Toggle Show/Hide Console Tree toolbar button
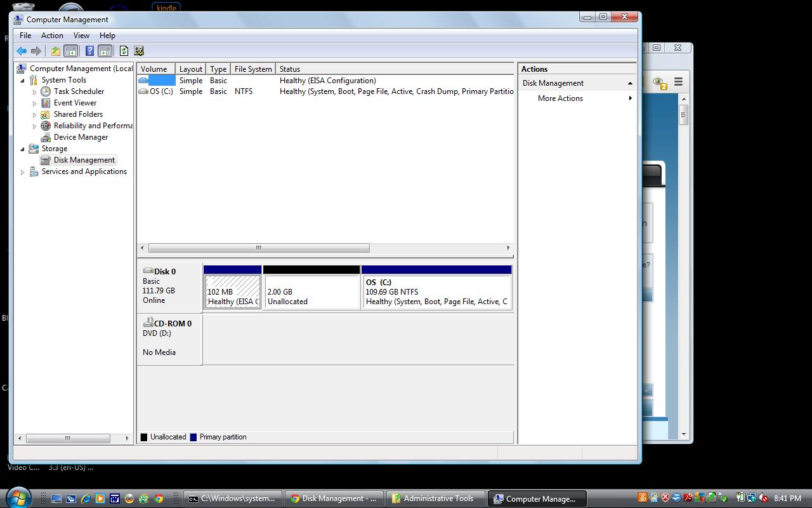The height and width of the screenshot is (508, 812). pyautogui.click(x=71, y=51)
